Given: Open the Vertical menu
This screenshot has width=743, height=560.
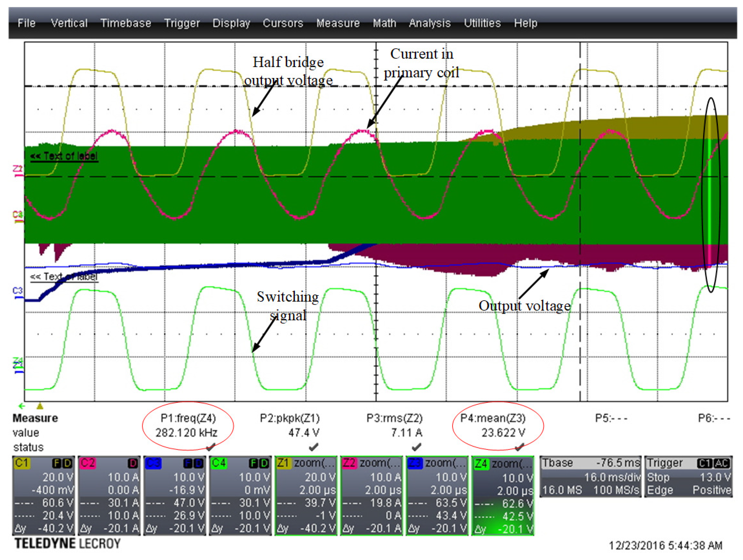Looking at the screenshot, I should tap(69, 23).
